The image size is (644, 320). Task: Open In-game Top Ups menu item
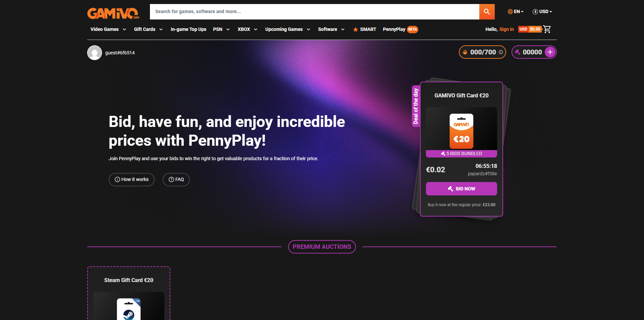point(189,29)
